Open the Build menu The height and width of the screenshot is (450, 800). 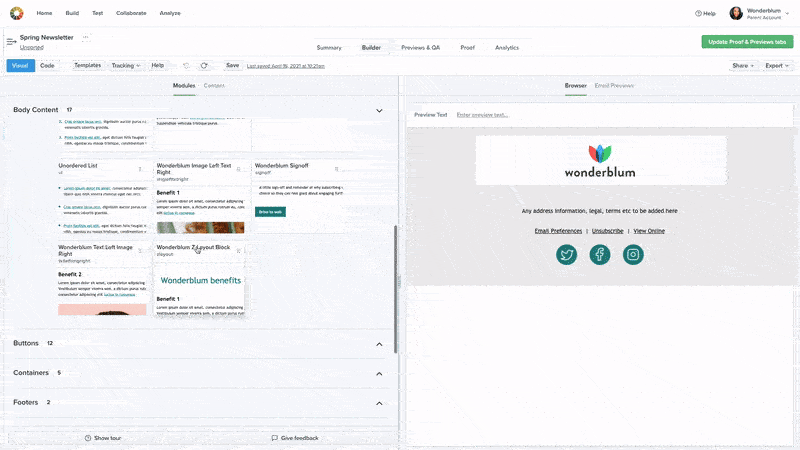click(72, 13)
